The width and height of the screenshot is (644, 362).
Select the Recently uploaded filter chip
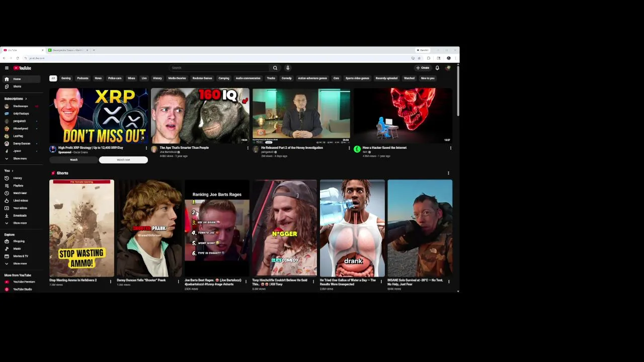(386, 78)
